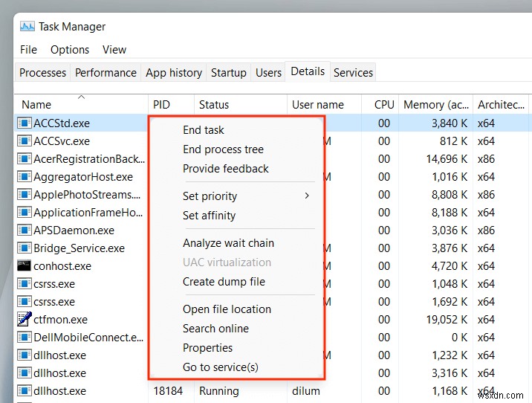Select End task from context menu
The width and height of the screenshot is (532, 403).
tap(203, 130)
